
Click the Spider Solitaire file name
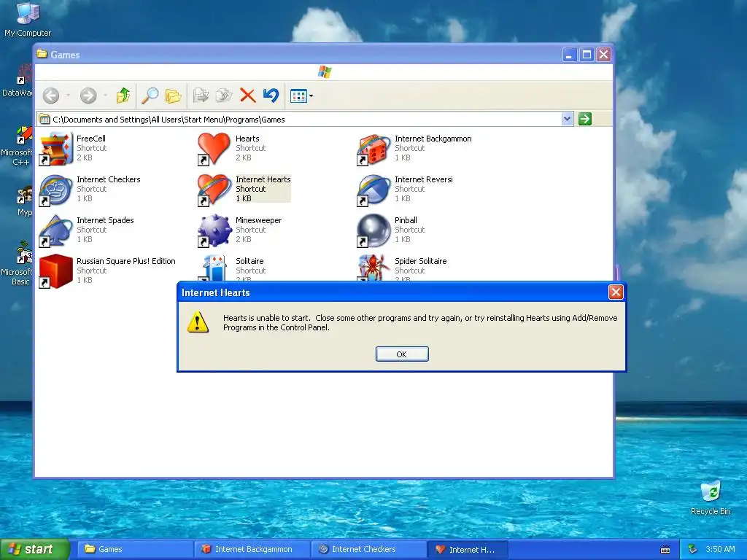point(421,261)
